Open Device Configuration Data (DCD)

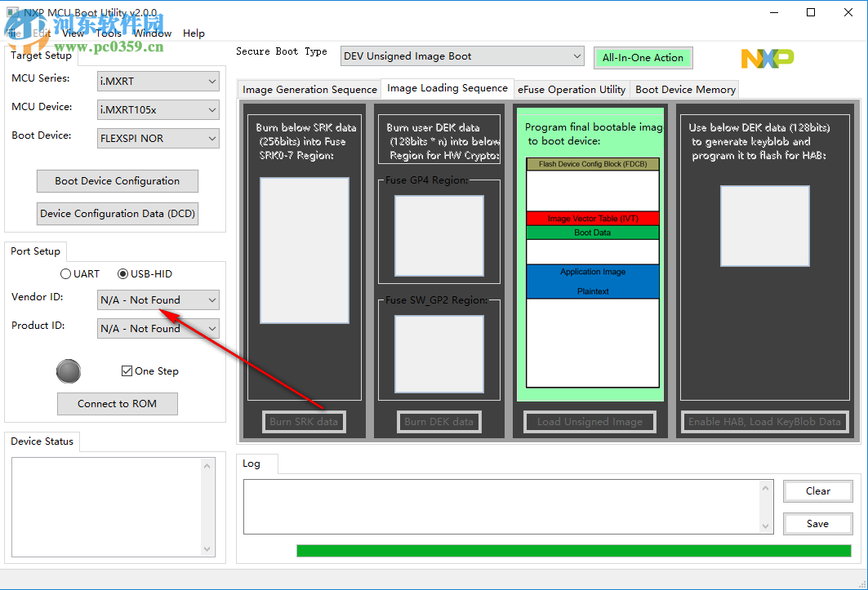[117, 213]
